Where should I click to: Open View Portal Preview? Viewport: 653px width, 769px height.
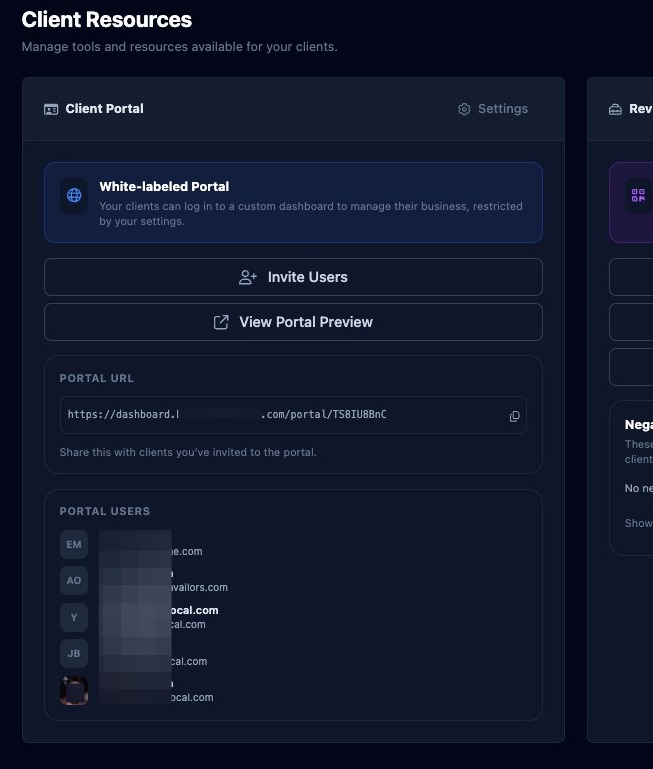[293, 322]
